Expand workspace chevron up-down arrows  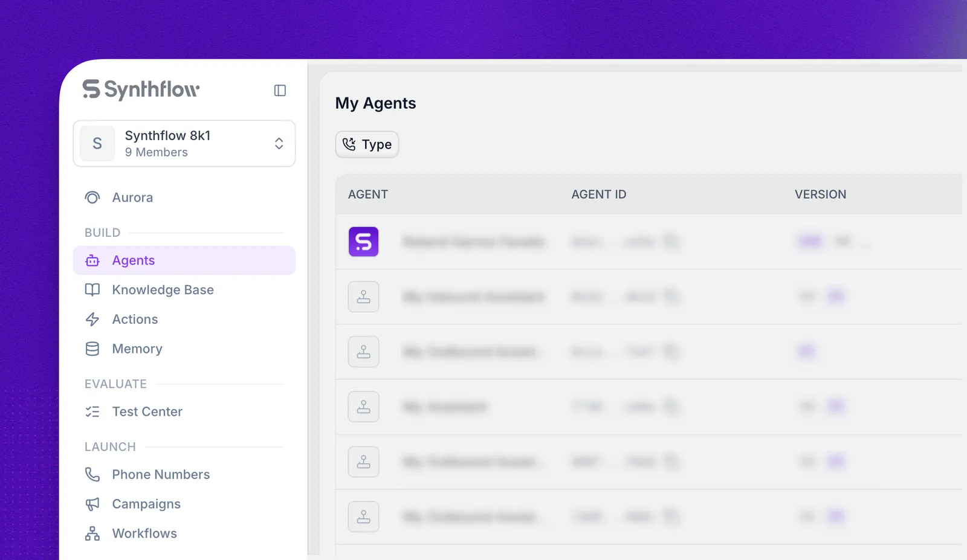pyautogui.click(x=279, y=144)
